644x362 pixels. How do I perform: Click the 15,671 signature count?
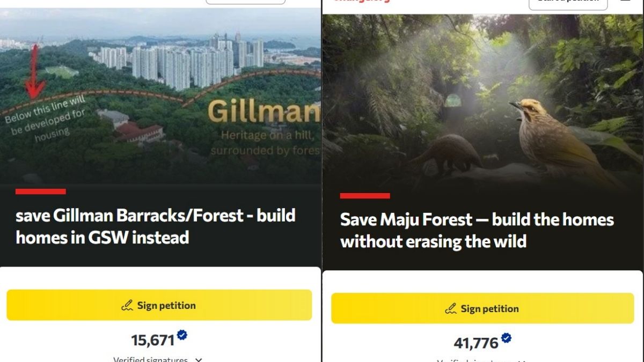[153, 340]
